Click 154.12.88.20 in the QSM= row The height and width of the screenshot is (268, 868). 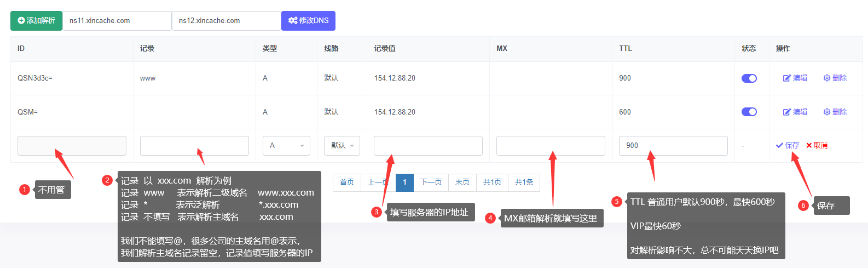point(395,112)
